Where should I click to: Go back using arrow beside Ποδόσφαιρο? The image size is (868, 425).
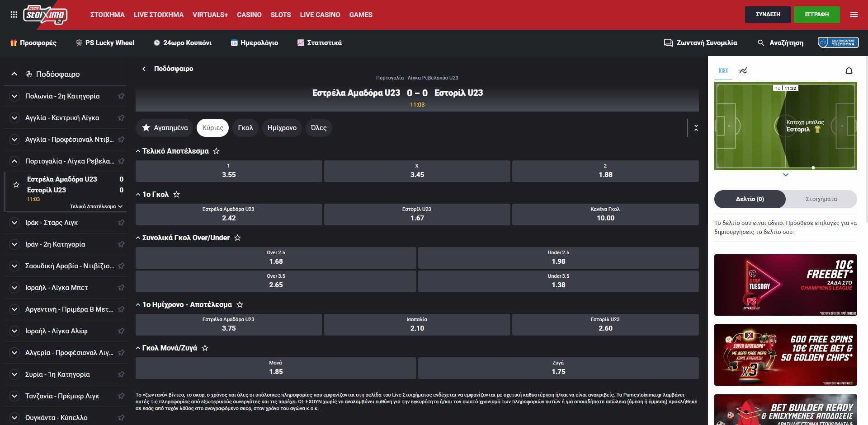click(144, 69)
